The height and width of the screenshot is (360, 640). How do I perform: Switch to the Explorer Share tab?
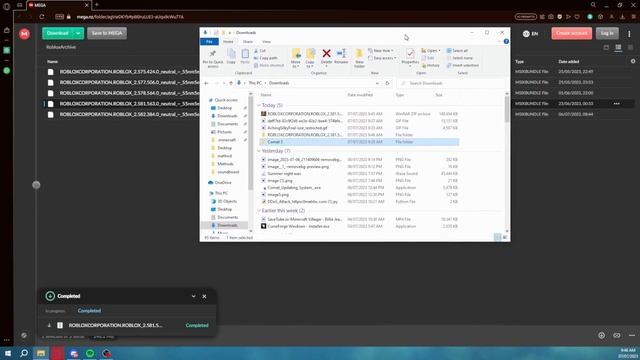[x=248, y=42]
